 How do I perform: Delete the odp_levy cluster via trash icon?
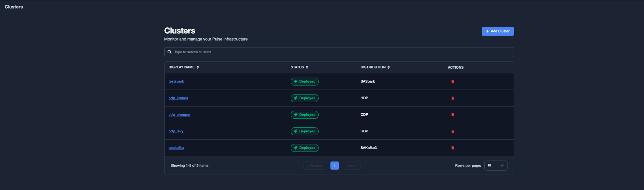tap(452, 131)
